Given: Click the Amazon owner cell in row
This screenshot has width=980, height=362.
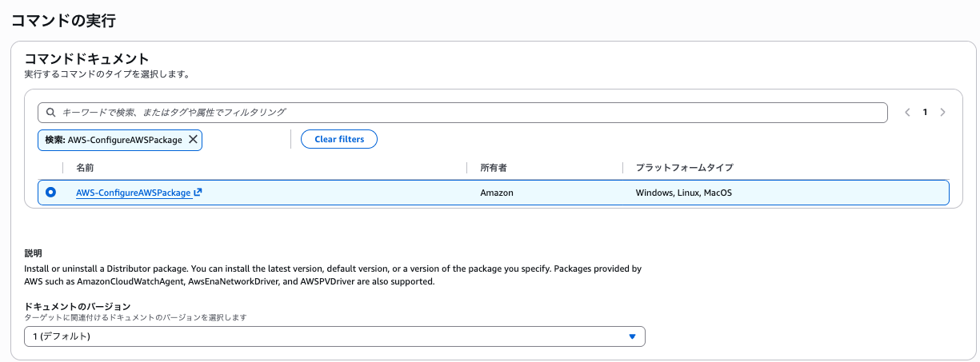Looking at the screenshot, I should (496, 193).
